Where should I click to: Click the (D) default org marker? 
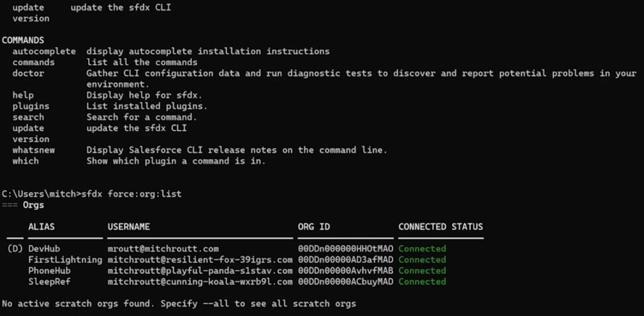[14, 249]
